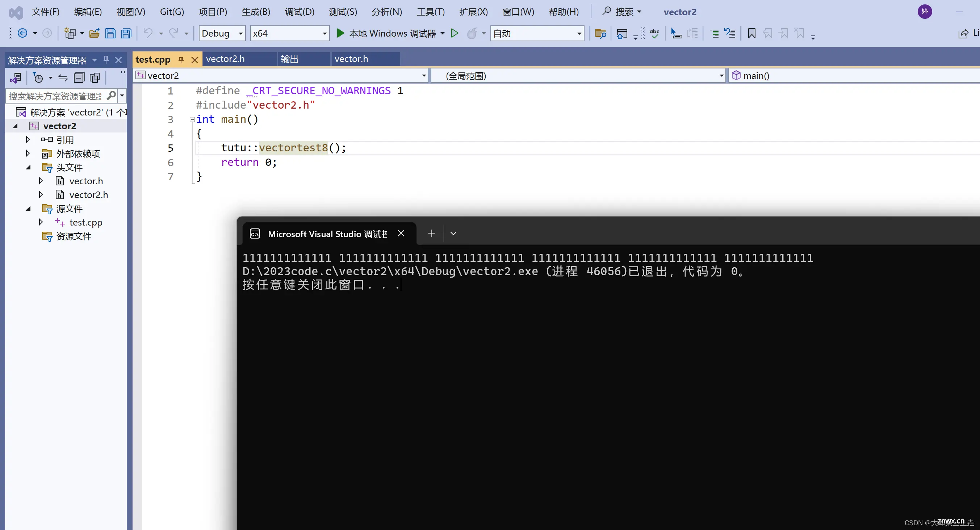Click the save file icon in toolbar
This screenshot has width=980, height=530.
(110, 33)
